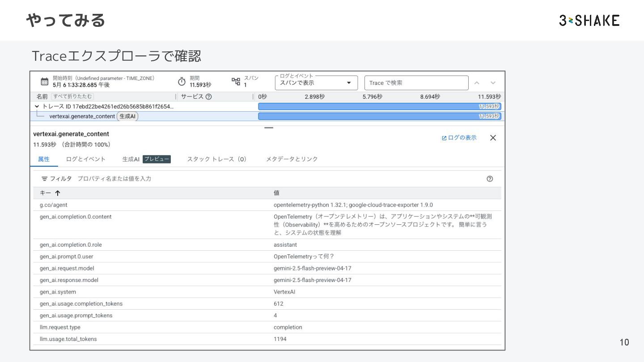Sort by キー column arrow
Image resolution: width=644 pixels, height=362 pixels.
[x=57, y=193]
